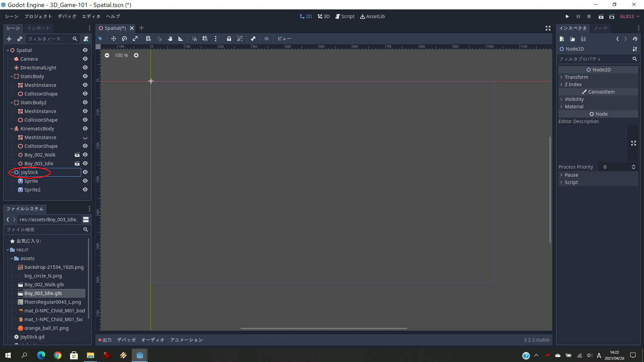Select the Rotate mode tool
This screenshot has height=362, width=644.
(124, 39)
